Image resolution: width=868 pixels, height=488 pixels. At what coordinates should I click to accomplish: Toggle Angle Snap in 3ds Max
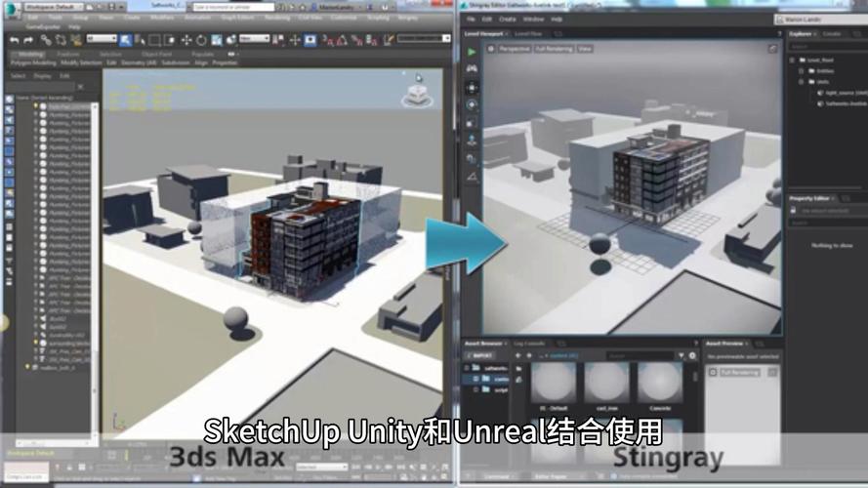(x=342, y=40)
